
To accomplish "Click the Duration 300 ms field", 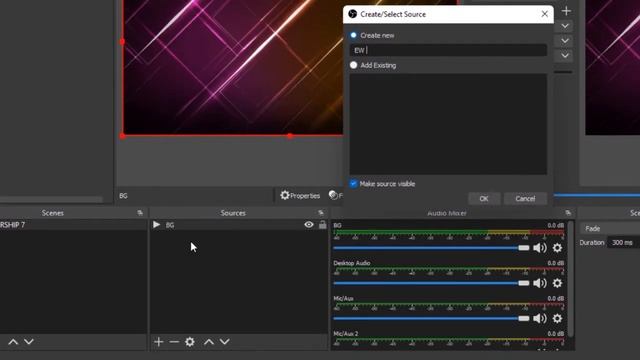I will (624, 242).
